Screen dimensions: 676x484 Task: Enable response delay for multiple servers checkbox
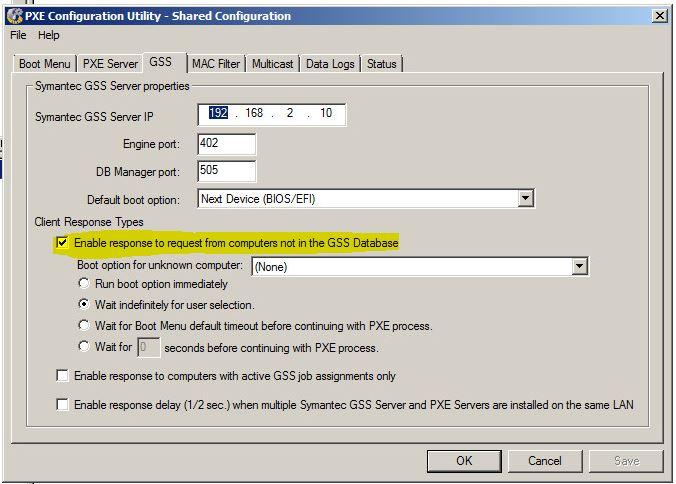pyautogui.click(x=63, y=405)
